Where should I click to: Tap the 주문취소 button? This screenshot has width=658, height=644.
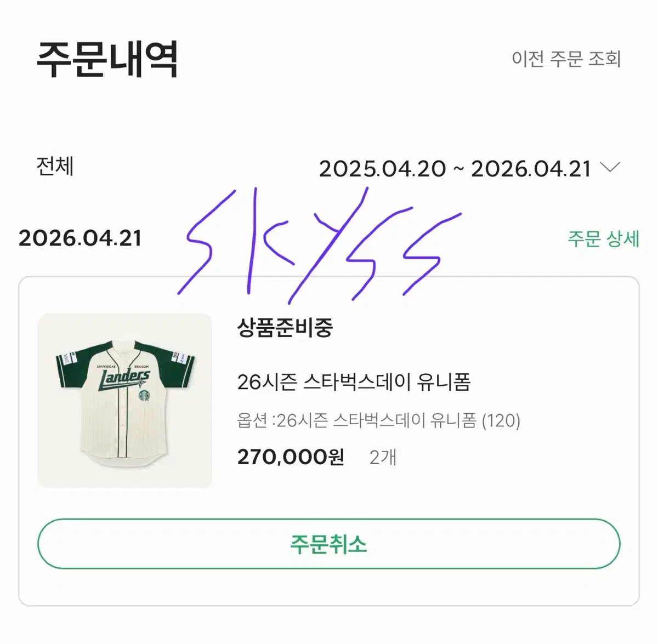328,544
